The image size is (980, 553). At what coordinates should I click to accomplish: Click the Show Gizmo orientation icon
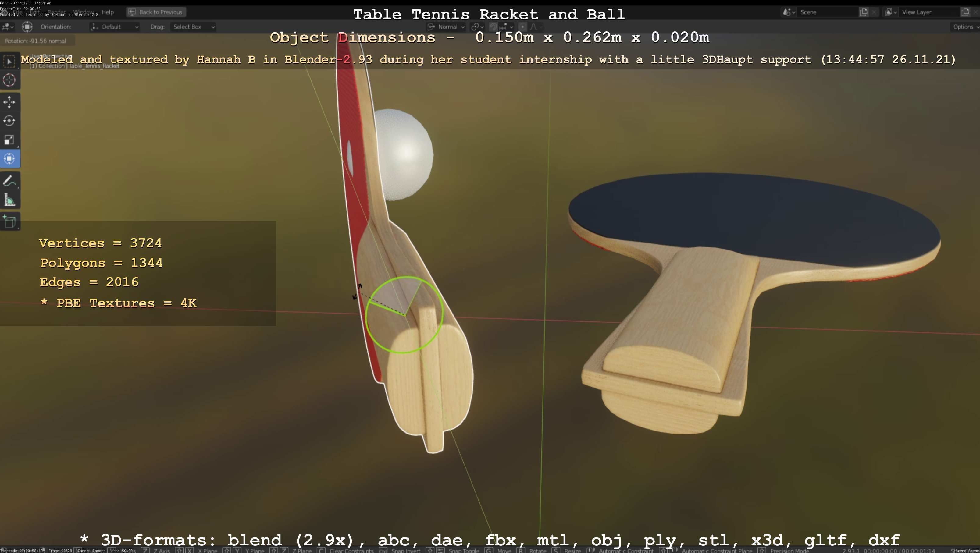click(27, 27)
